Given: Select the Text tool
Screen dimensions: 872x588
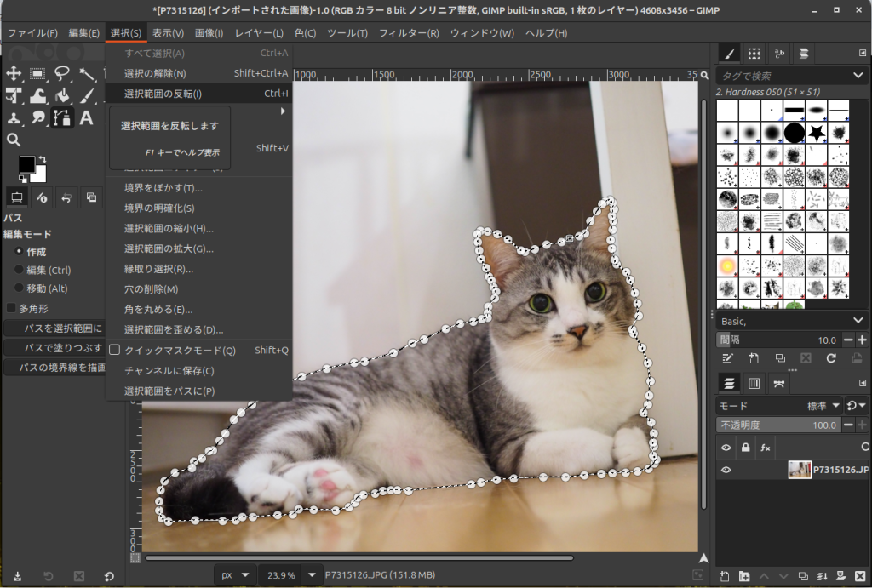Looking at the screenshot, I should pos(86,117).
